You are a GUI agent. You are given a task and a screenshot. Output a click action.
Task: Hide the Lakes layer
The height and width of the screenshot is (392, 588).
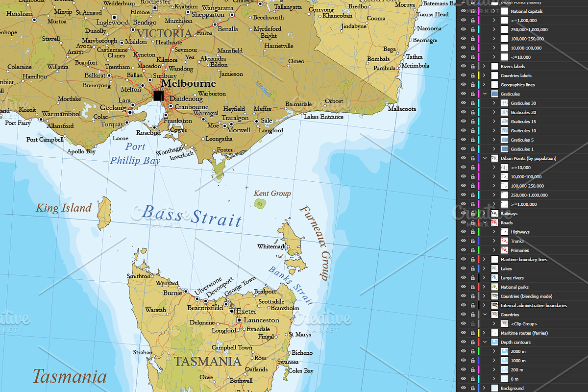click(464, 269)
